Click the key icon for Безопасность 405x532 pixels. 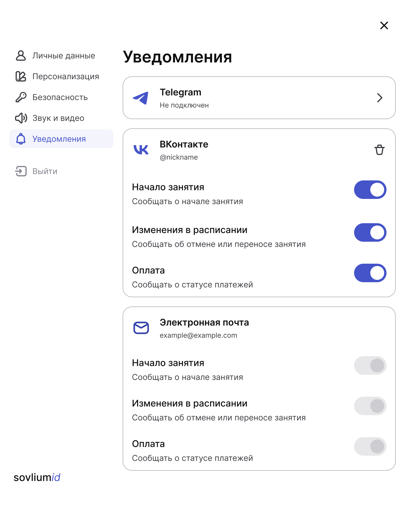(x=21, y=97)
